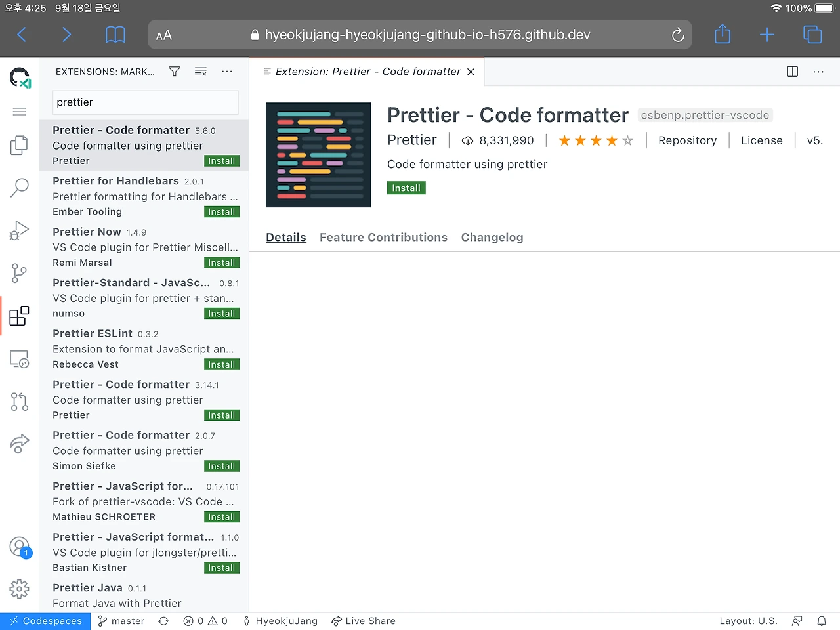The image size is (840, 630).
Task: Close the Prettier extension tab
Action: tap(471, 72)
